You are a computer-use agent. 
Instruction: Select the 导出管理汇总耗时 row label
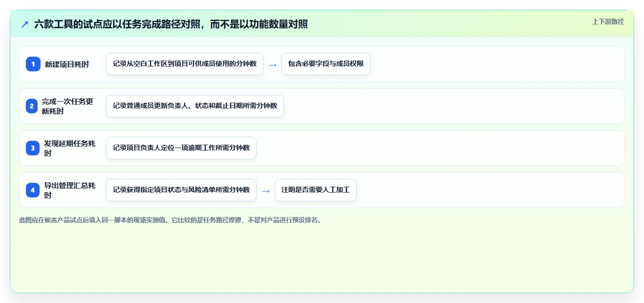[70, 190]
